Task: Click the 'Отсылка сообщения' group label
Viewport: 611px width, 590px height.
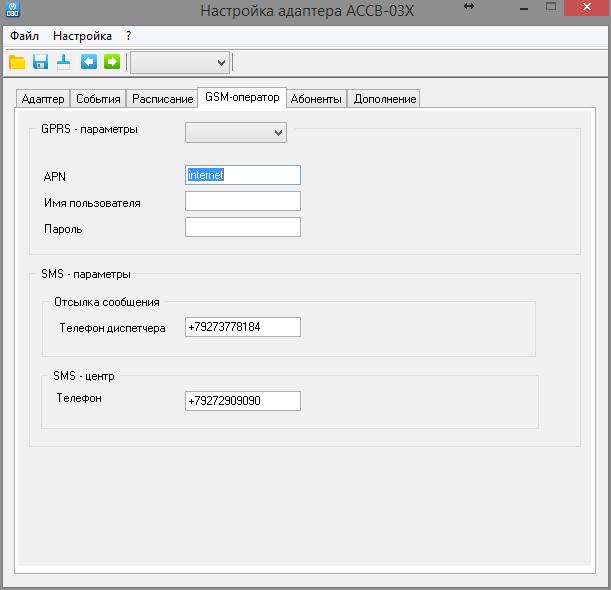Action: [x=107, y=302]
